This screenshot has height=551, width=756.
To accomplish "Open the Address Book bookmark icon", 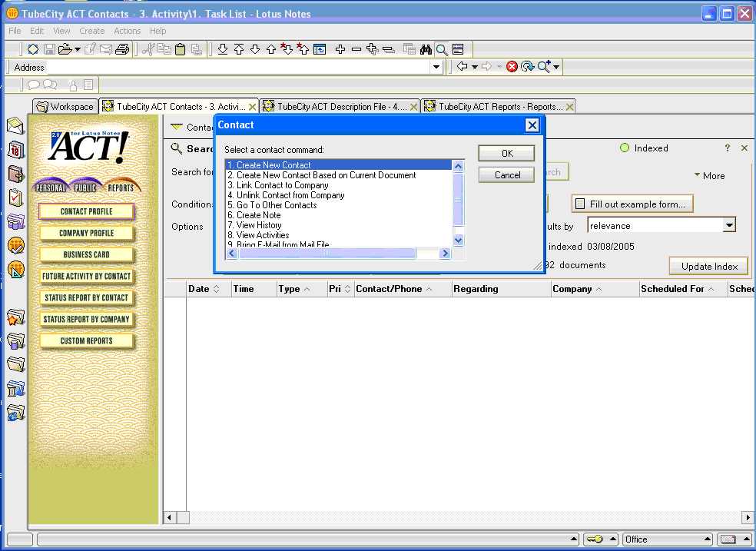I will 15,174.
